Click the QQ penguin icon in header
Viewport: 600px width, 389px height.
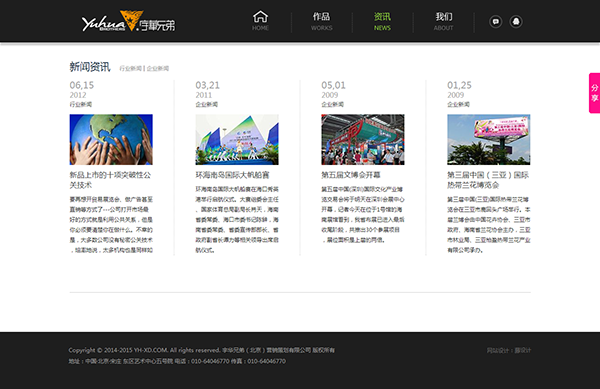pyautogui.click(x=516, y=21)
